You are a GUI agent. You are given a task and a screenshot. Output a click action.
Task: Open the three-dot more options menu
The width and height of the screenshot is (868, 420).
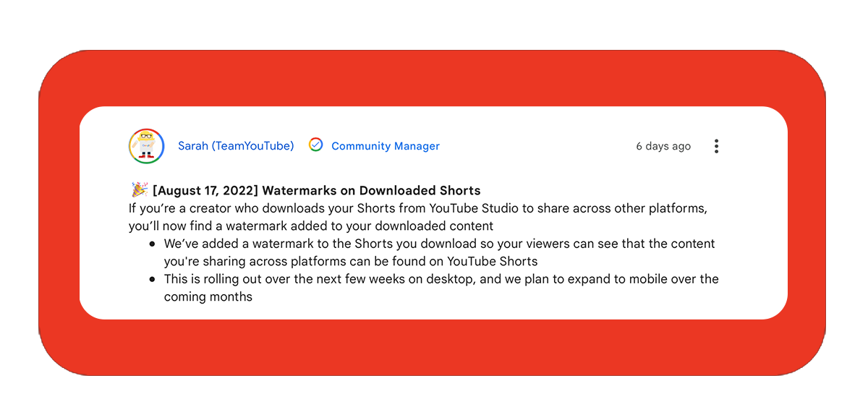[716, 146]
